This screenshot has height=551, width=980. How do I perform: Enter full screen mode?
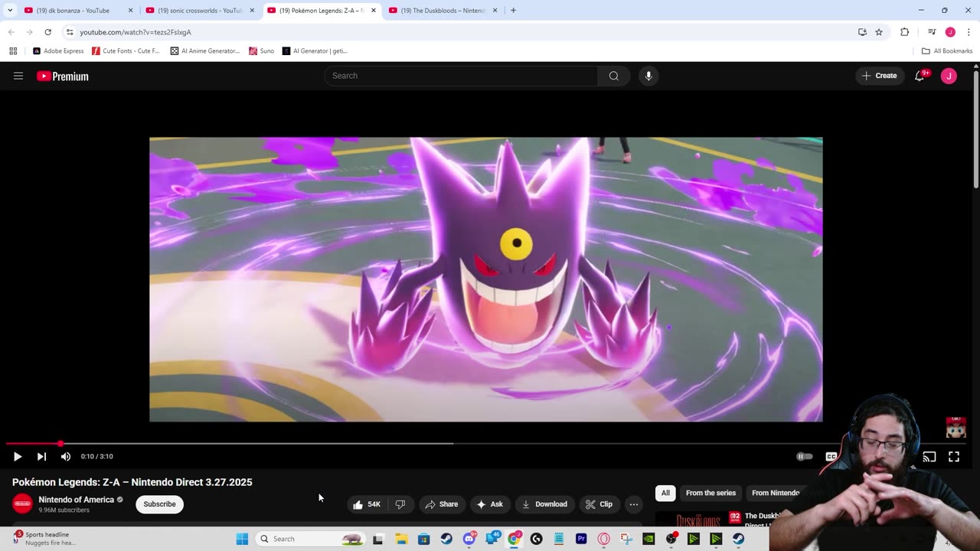[x=954, y=457]
